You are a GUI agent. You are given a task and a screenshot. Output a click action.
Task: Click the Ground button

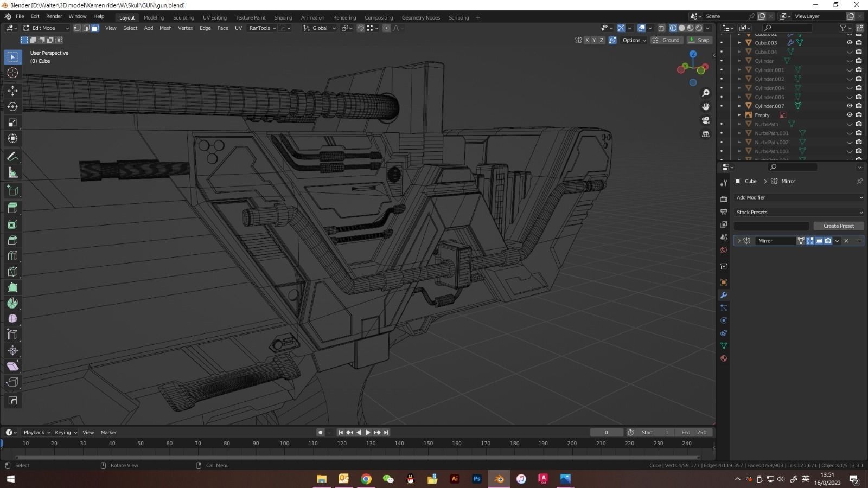click(x=667, y=40)
